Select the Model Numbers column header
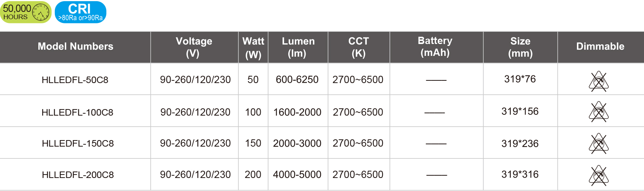Screen dimensions: 644x191 (76, 47)
